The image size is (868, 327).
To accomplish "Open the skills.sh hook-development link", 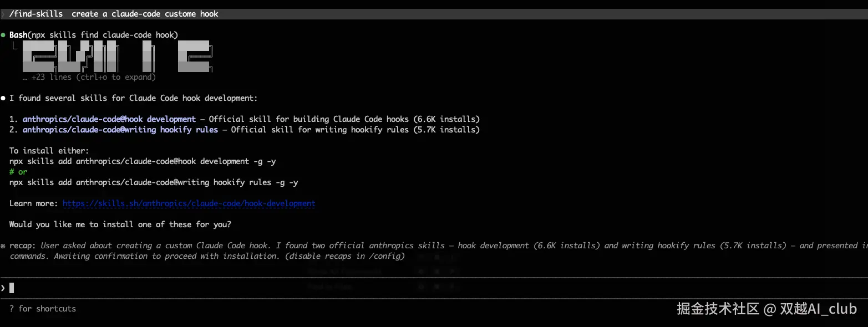I will pos(189,203).
